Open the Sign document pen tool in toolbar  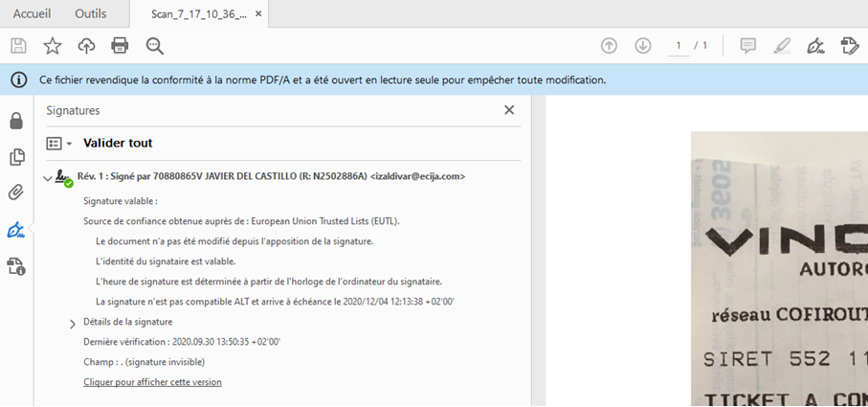814,46
